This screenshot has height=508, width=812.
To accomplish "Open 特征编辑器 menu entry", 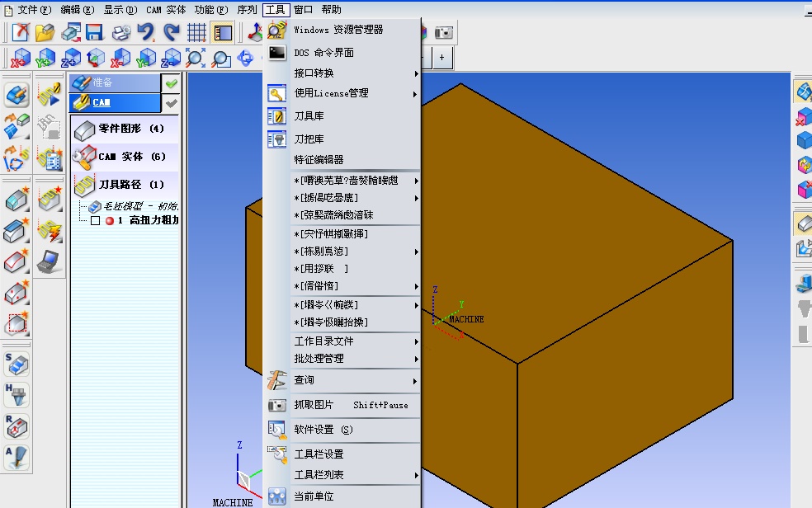I will click(x=342, y=160).
